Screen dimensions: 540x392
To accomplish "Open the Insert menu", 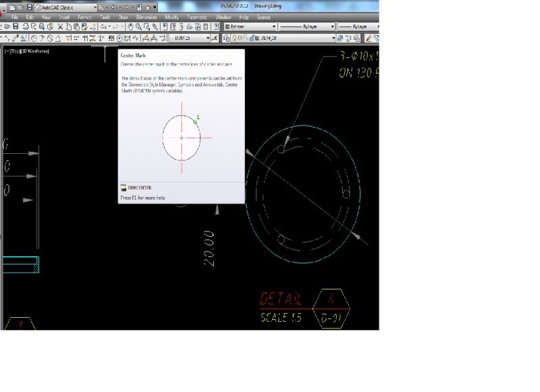I will tap(64, 18).
